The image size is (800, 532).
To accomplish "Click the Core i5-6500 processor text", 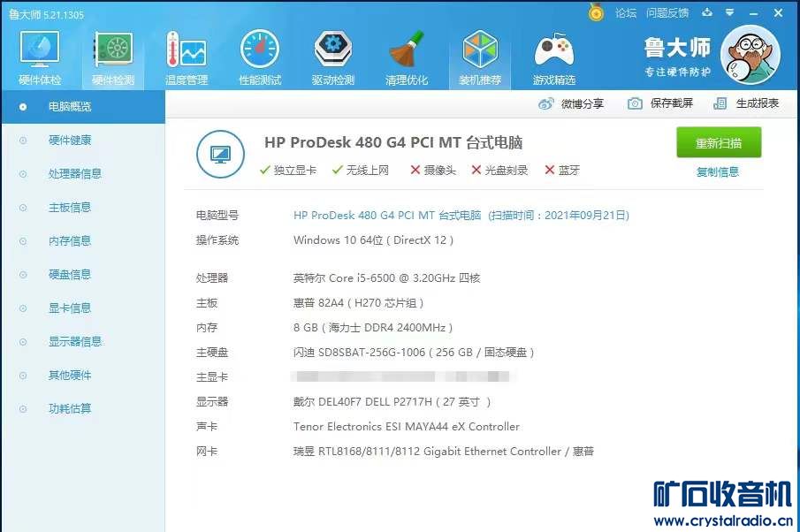I will click(x=386, y=278).
